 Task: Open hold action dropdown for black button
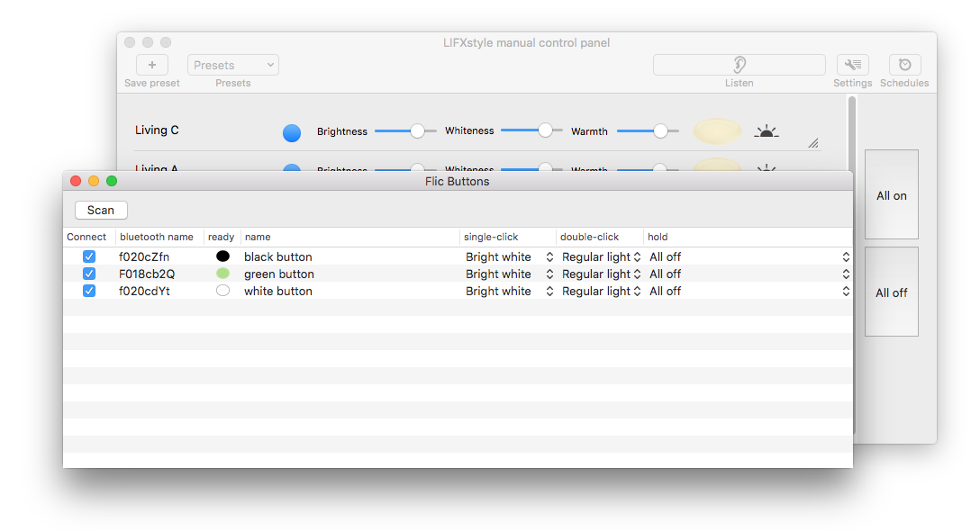tap(749, 256)
